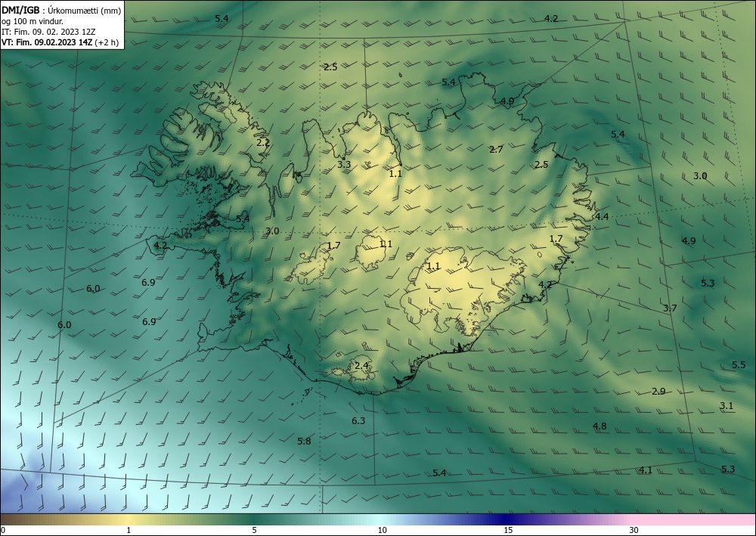Image resolution: width=756 pixels, height=536 pixels.
Task: Click the '1' label on the color scale
Action: (129, 531)
